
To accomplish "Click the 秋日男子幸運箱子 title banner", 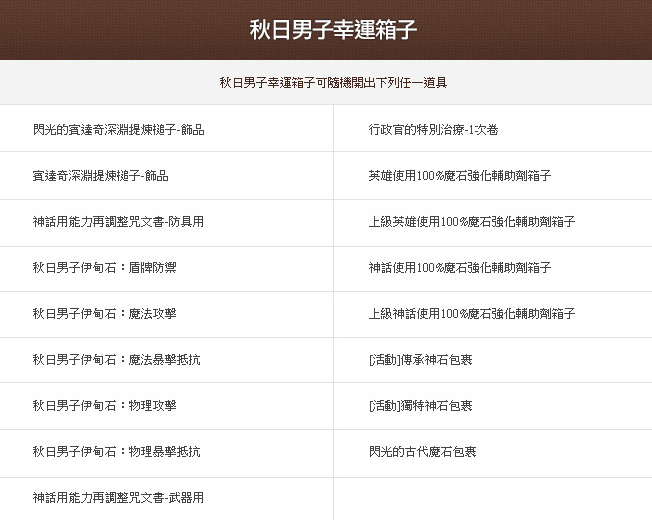I will 333,30.
